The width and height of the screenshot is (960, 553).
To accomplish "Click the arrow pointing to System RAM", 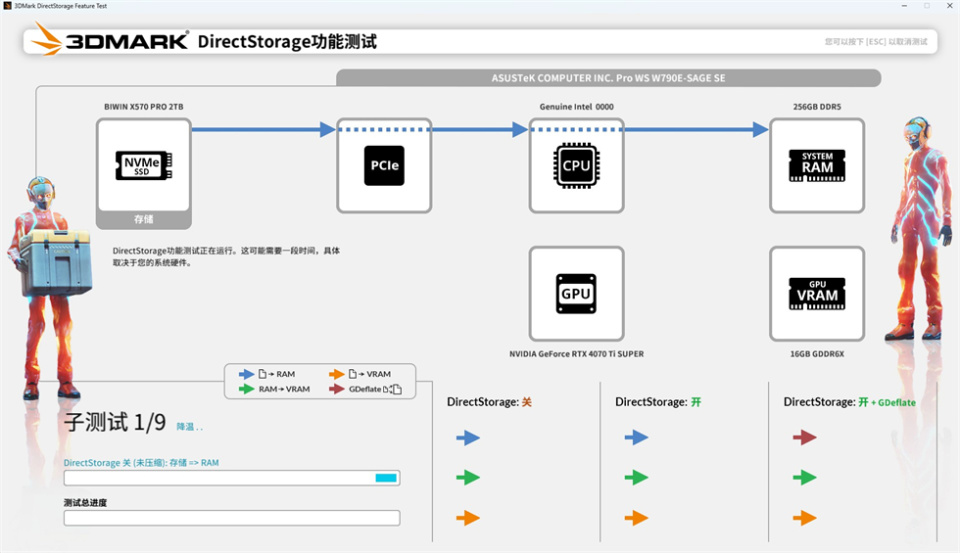I will pyautogui.click(x=697, y=129).
